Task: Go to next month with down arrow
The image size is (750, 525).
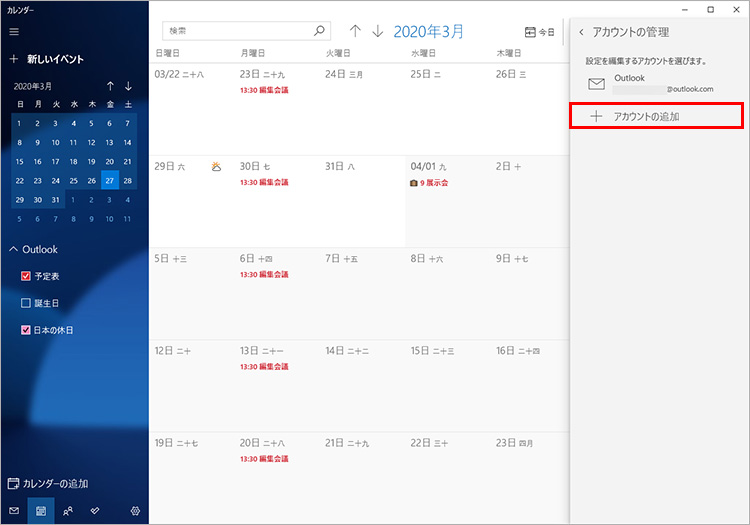Action: [377, 31]
